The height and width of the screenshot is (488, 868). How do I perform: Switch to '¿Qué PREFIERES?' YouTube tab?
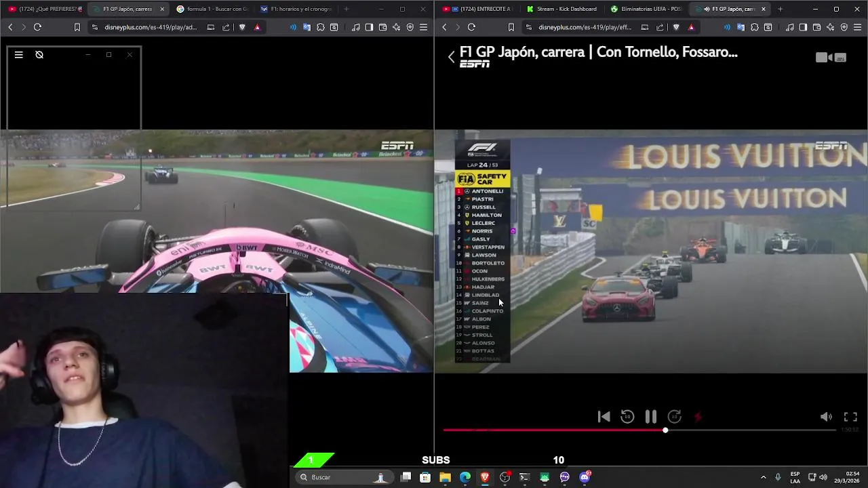click(47, 9)
